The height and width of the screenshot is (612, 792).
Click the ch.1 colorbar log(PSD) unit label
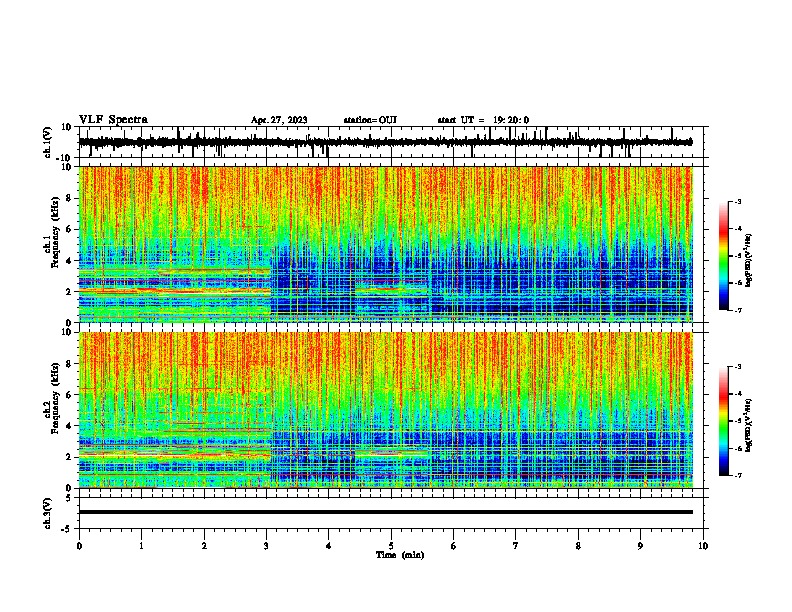749,260
